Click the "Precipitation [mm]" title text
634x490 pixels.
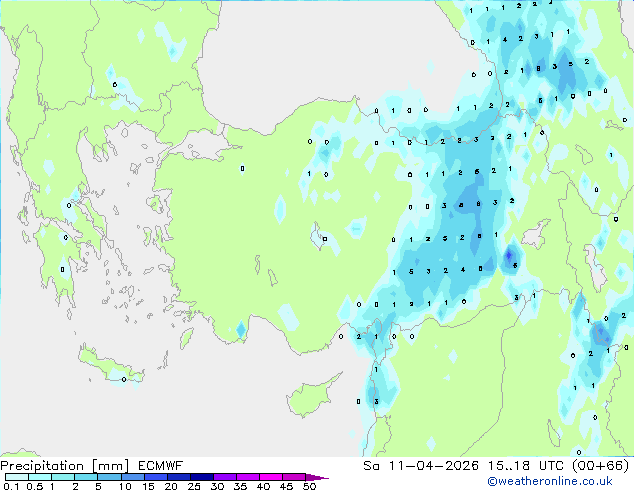(64, 466)
